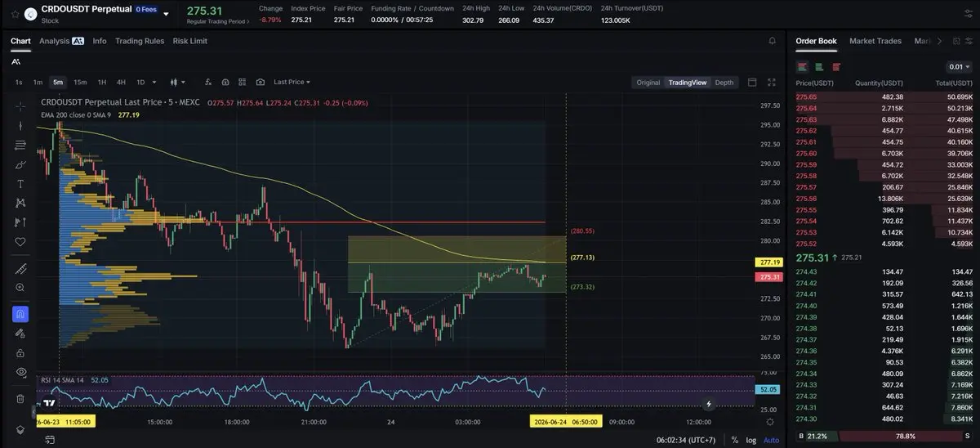Open the Fibonacci retracement tool
Image resolution: width=980 pixels, height=448 pixels.
[20, 145]
